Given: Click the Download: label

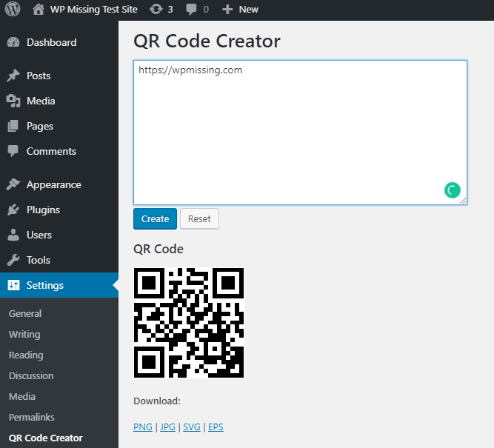Looking at the screenshot, I should point(157,401).
